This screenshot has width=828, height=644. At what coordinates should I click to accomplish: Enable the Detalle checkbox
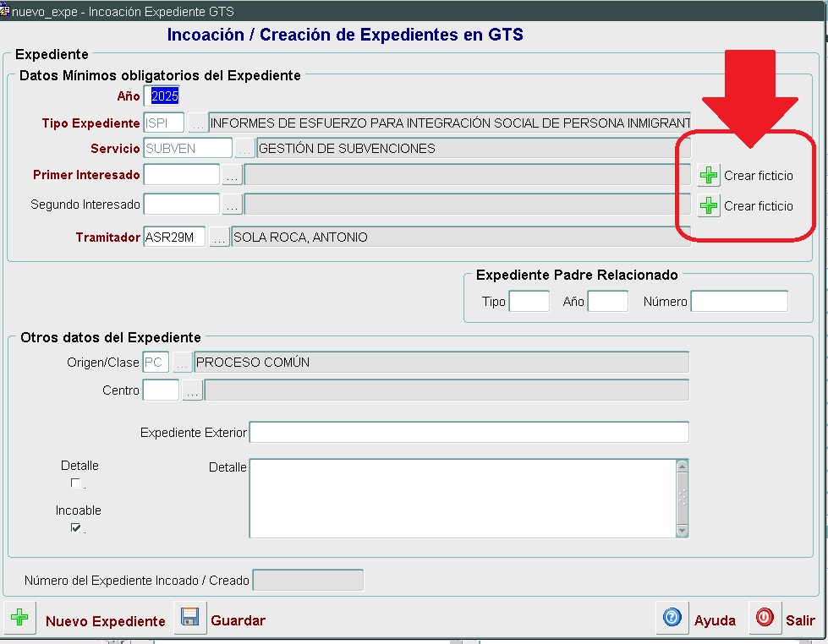(x=76, y=483)
